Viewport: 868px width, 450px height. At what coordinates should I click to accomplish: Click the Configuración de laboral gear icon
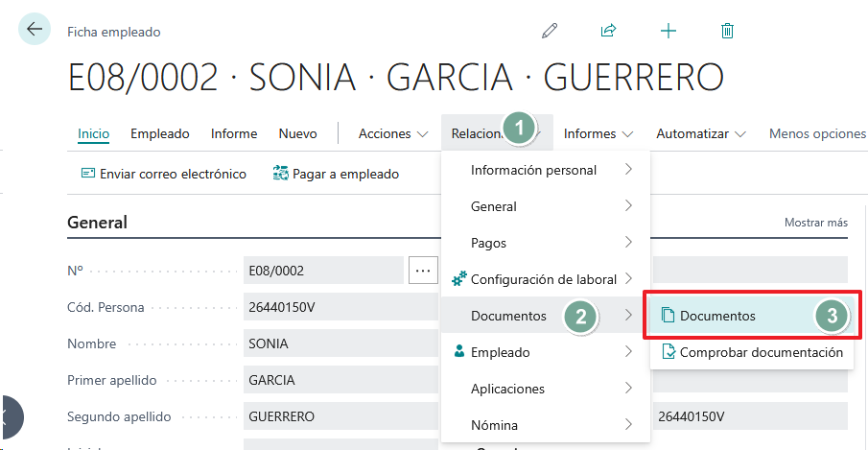click(458, 279)
